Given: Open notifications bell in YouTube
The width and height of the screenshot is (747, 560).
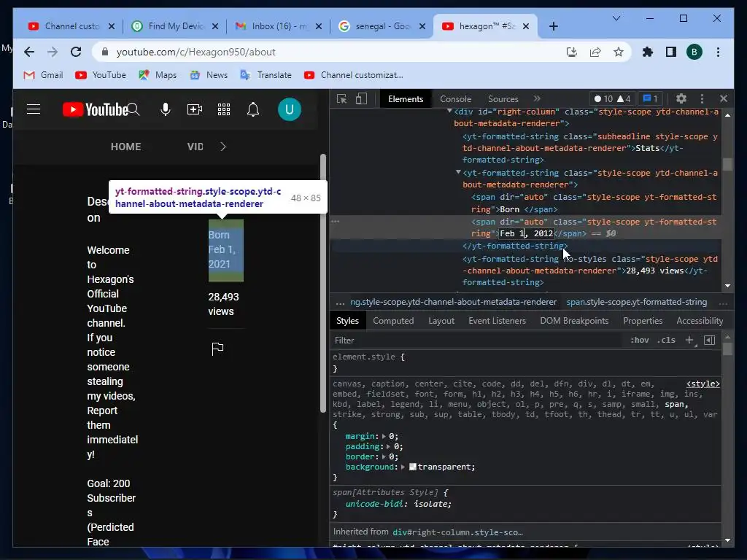Looking at the screenshot, I should [x=253, y=109].
